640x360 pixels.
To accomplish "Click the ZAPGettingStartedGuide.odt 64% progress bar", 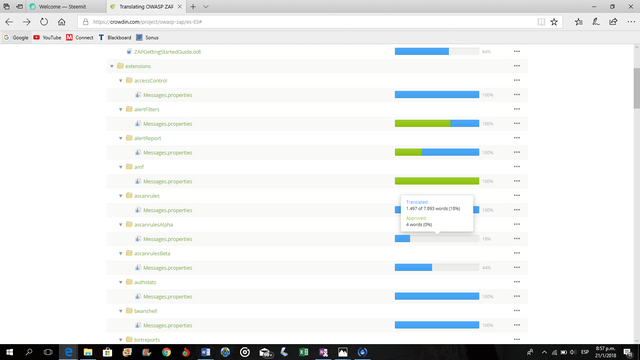I will point(437,51).
